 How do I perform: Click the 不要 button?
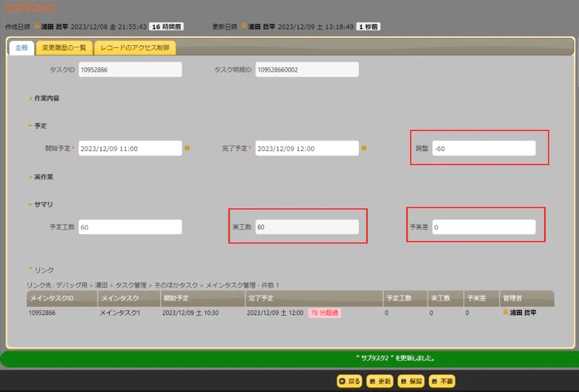[x=442, y=382]
